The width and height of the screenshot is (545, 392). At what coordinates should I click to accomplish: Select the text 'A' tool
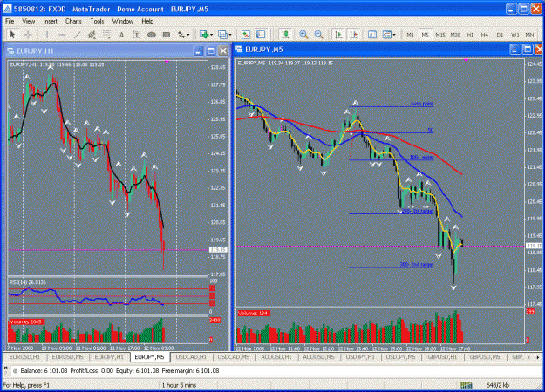point(121,34)
